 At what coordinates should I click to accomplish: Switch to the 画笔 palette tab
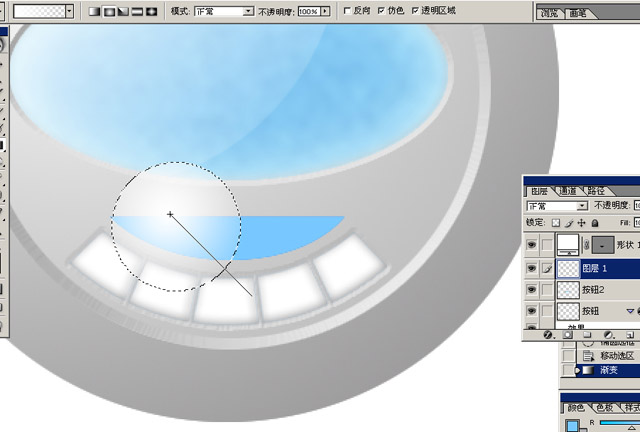click(579, 13)
